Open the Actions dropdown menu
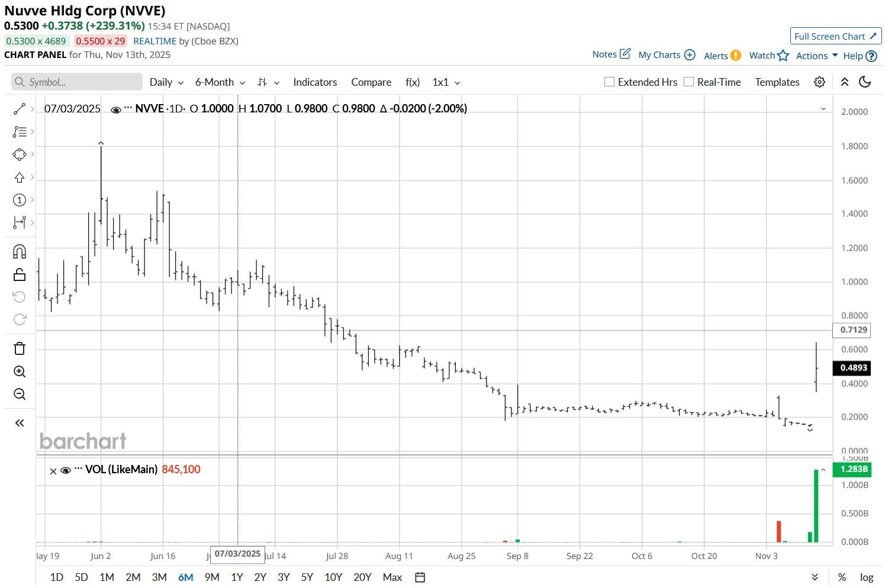 pos(817,56)
